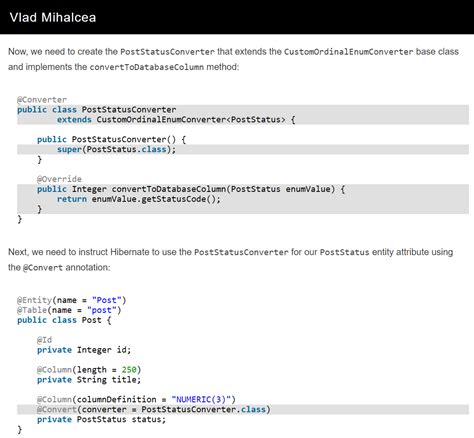Viewport: 474px width, 438px height.
Task: Click the inline @Convert annotation in the paragraph
Action: point(43,268)
